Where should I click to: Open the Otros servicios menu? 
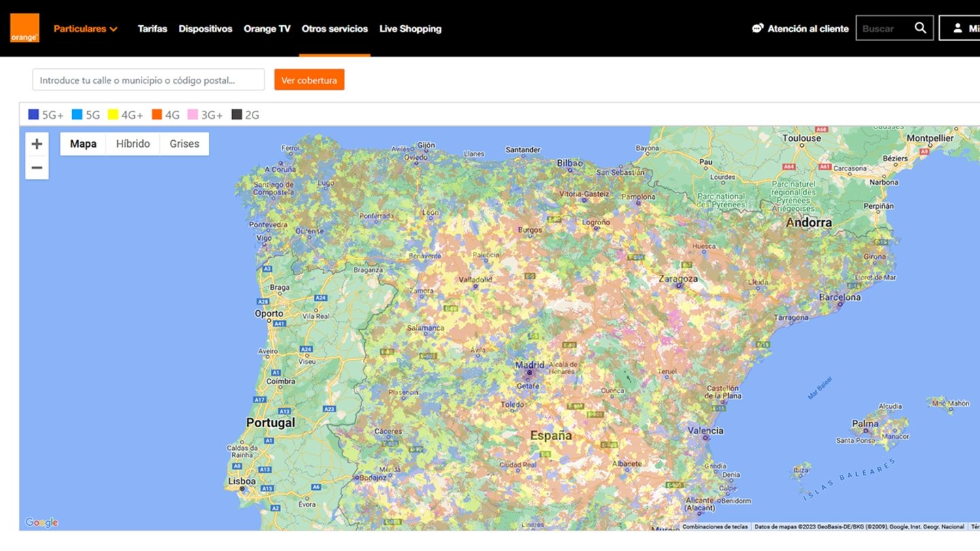[335, 29]
